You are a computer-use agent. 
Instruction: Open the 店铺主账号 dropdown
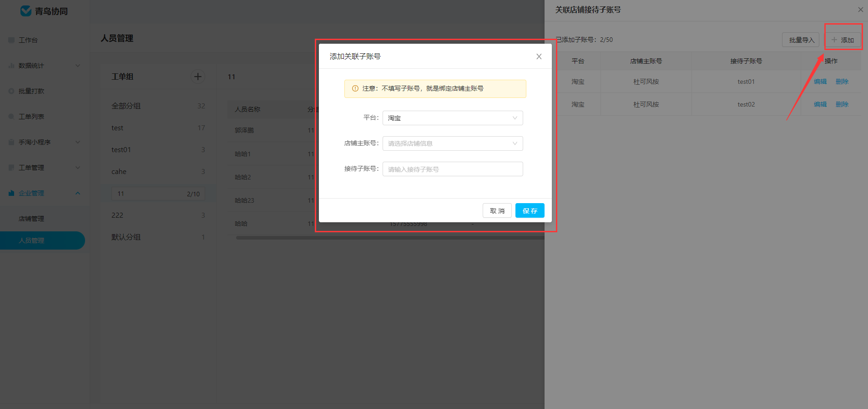click(x=453, y=143)
